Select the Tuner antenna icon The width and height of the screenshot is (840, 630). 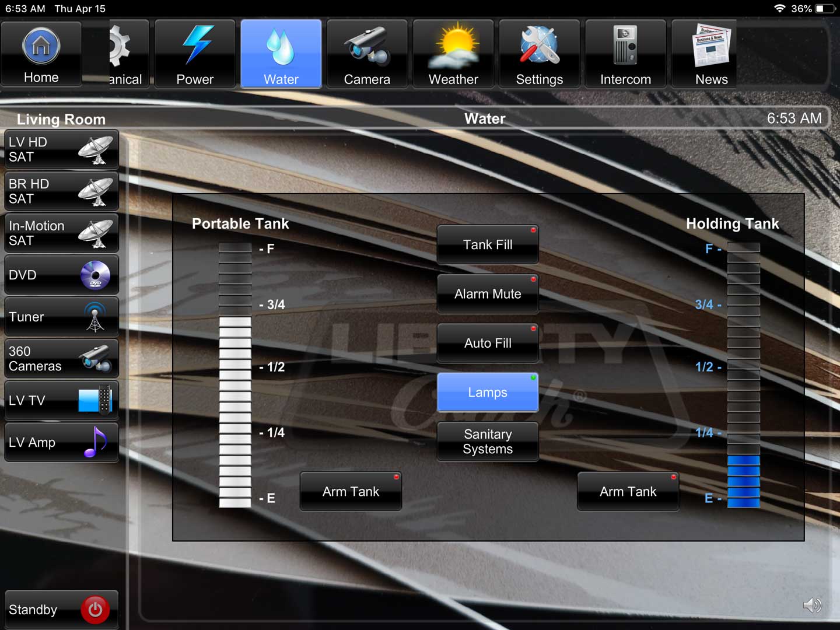(61, 317)
